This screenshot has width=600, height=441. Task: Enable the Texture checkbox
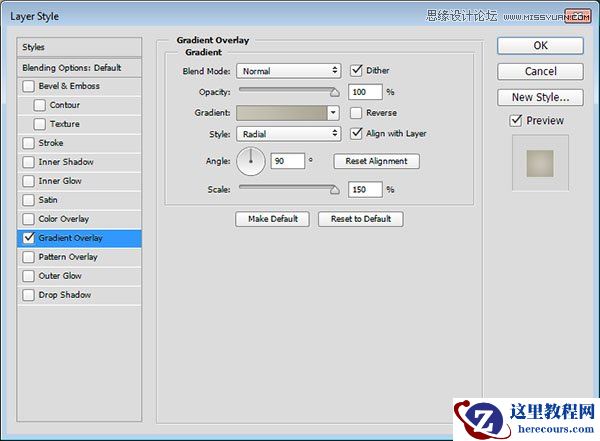click(x=39, y=124)
